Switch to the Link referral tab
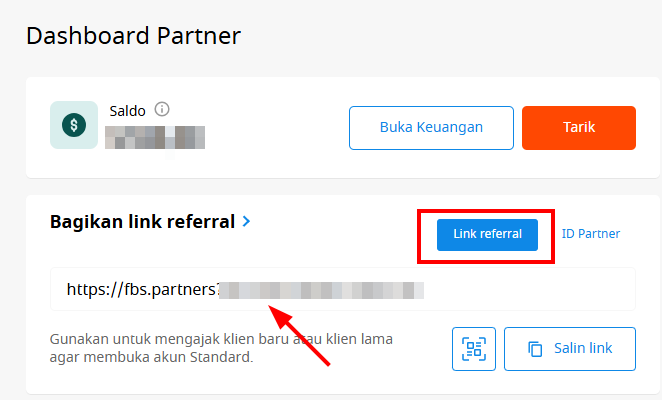This screenshot has width=662, height=400. 487,235
